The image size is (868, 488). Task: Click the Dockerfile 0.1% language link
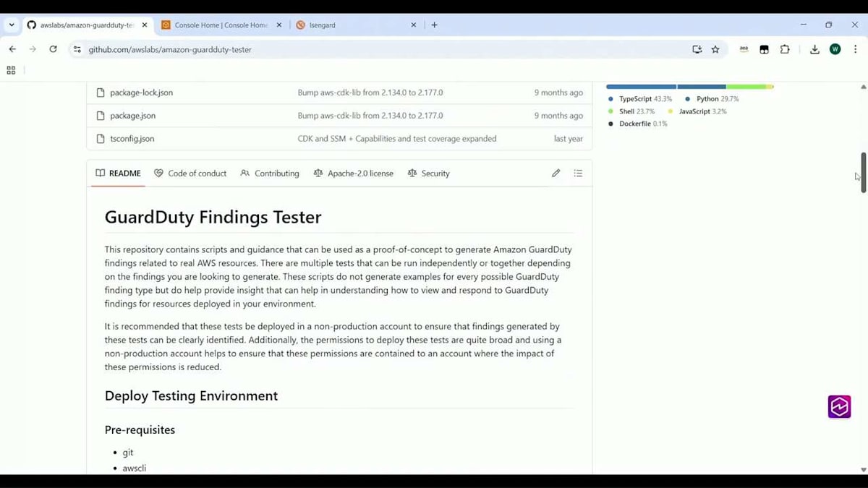pos(638,124)
